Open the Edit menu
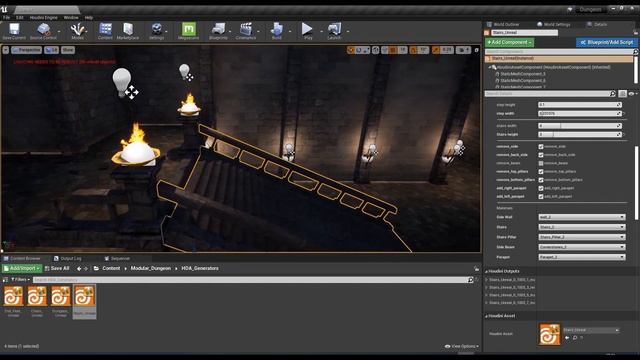This screenshot has height=360, width=640. (x=20, y=18)
